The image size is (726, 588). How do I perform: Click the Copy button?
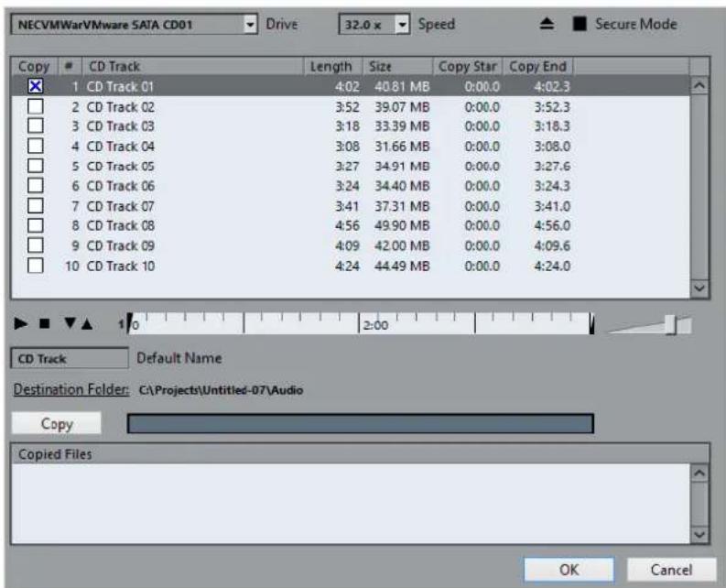point(57,423)
